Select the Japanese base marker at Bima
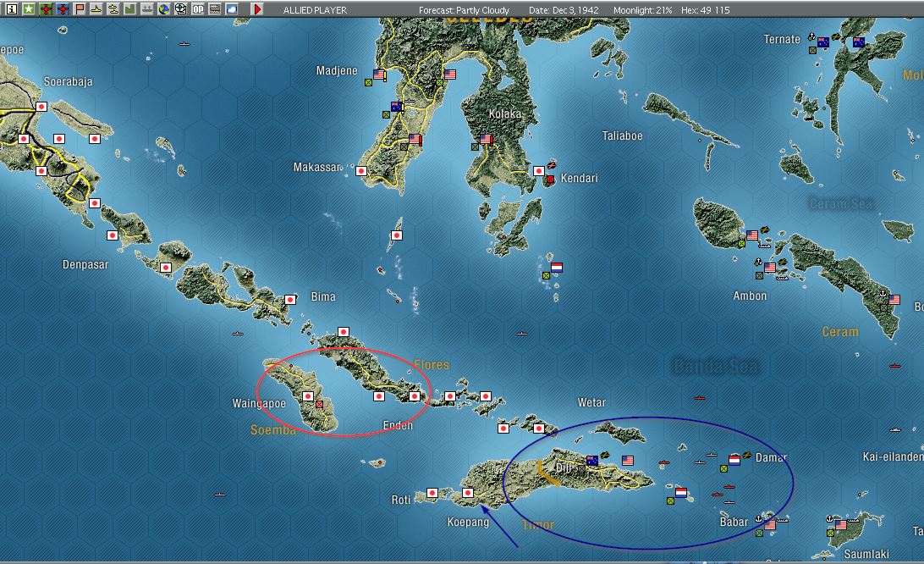 click(290, 300)
